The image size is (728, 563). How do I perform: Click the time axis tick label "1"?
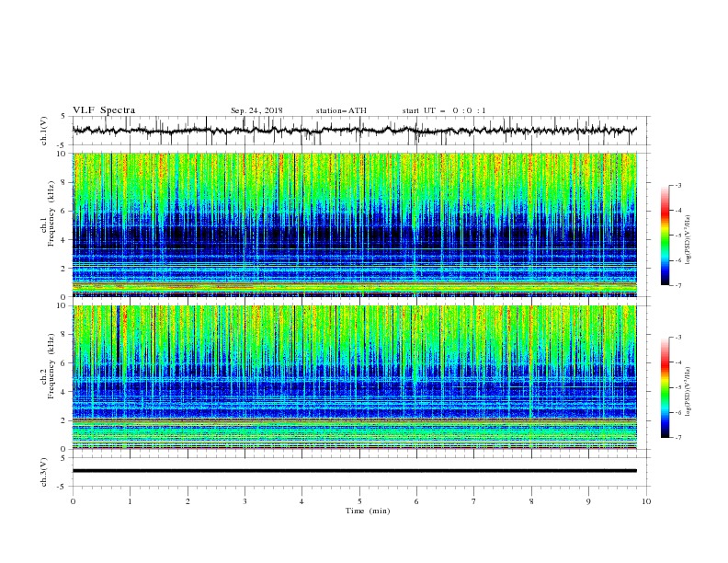(130, 501)
